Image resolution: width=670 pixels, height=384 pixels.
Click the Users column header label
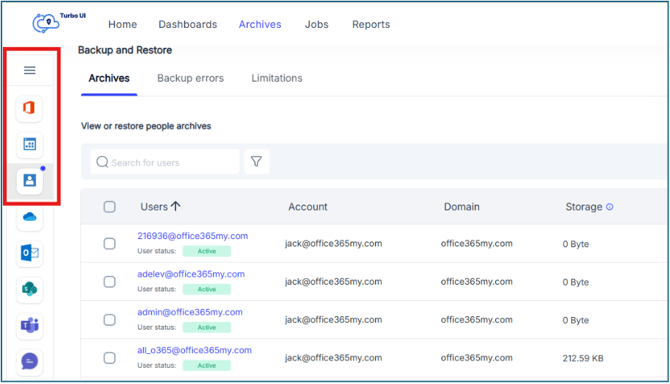tap(154, 207)
